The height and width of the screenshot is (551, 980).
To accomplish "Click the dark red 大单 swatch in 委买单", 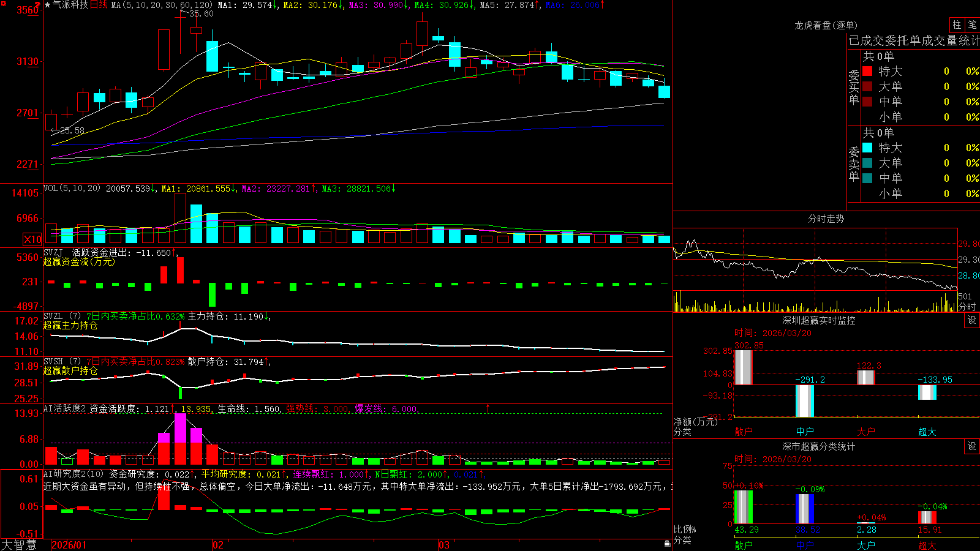I will tap(867, 86).
